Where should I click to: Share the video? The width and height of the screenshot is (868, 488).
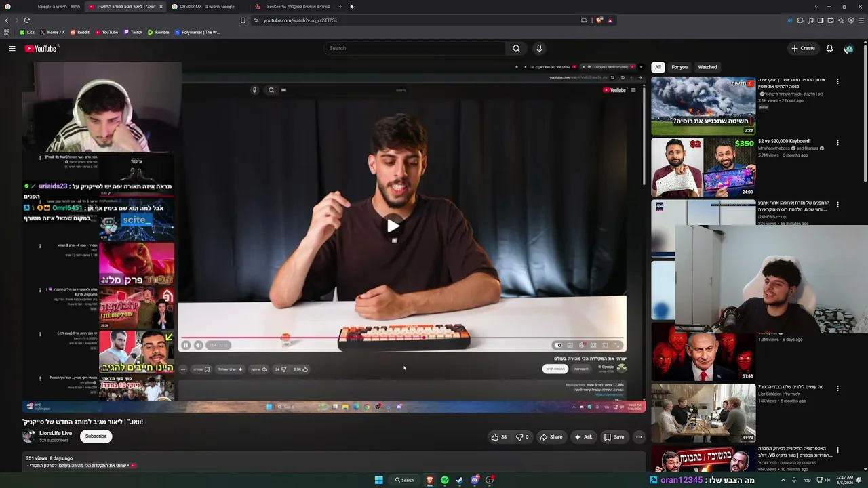(x=551, y=437)
